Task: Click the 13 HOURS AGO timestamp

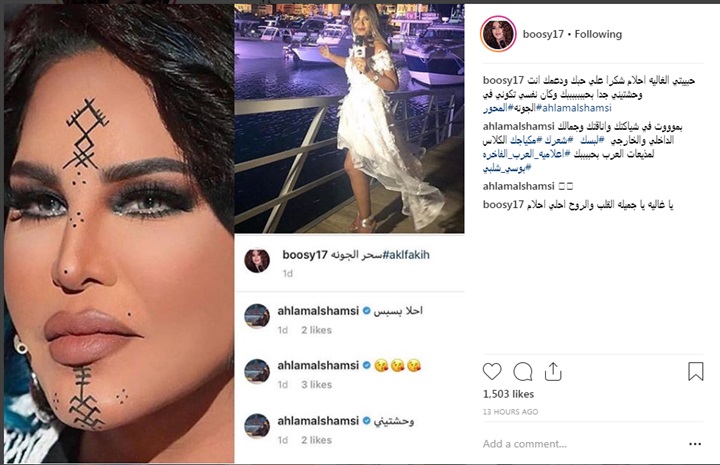Action: [x=510, y=412]
